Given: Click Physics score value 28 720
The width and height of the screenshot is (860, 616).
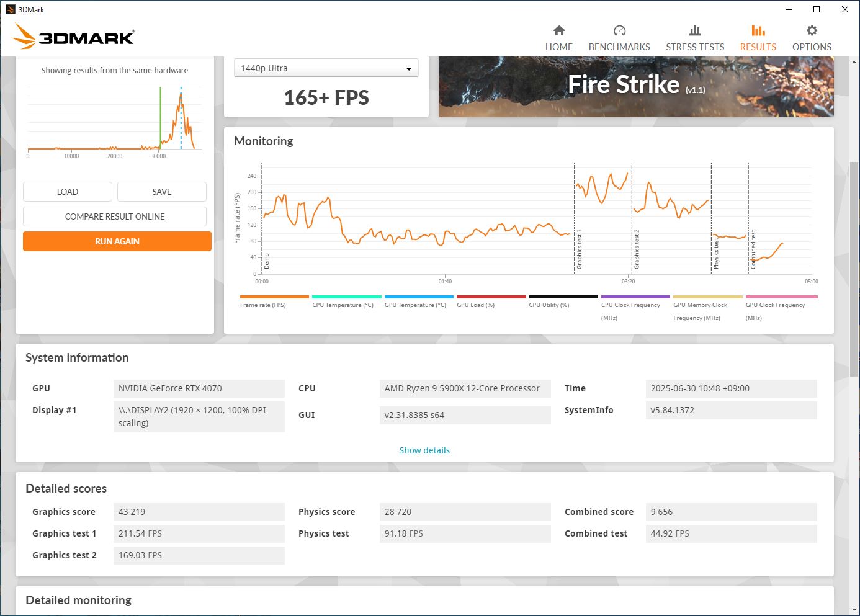Looking at the screenshot, I should (x=465, y=512).
